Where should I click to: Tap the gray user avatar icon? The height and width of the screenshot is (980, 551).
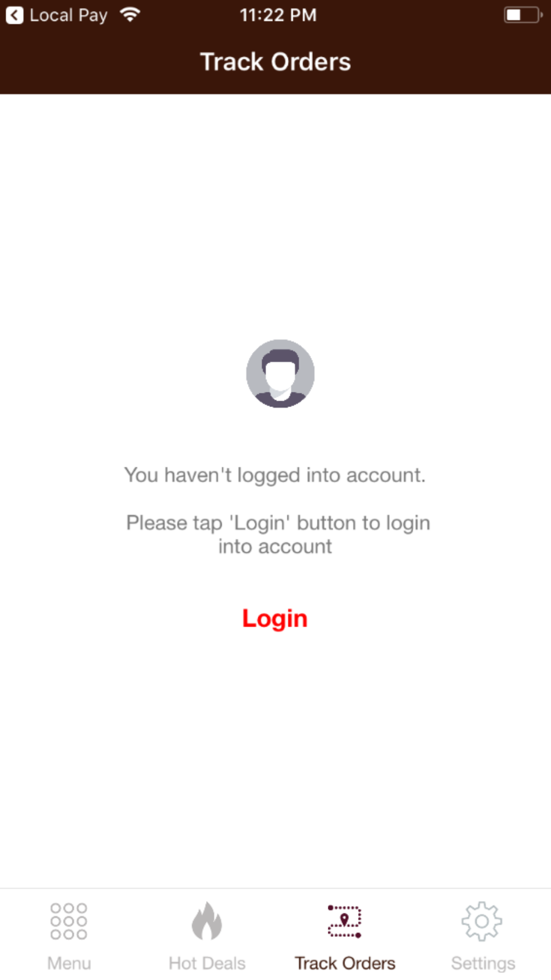(280, 374)
